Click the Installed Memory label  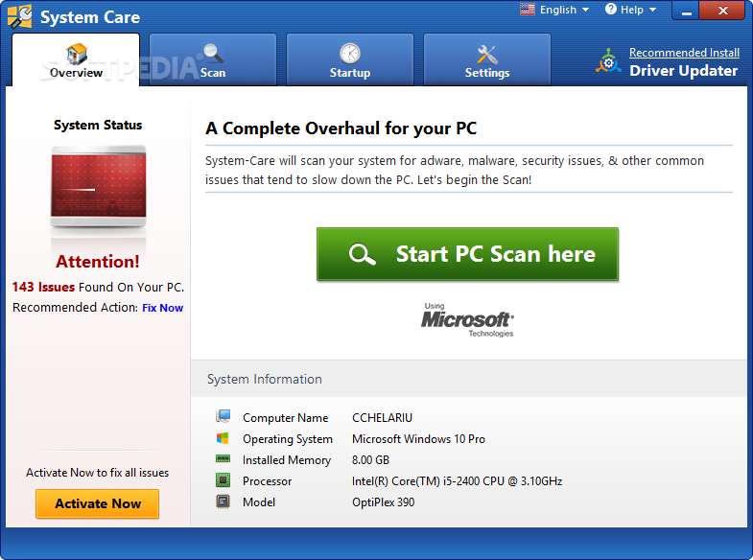pyautogui.click(x=287, y=460)
